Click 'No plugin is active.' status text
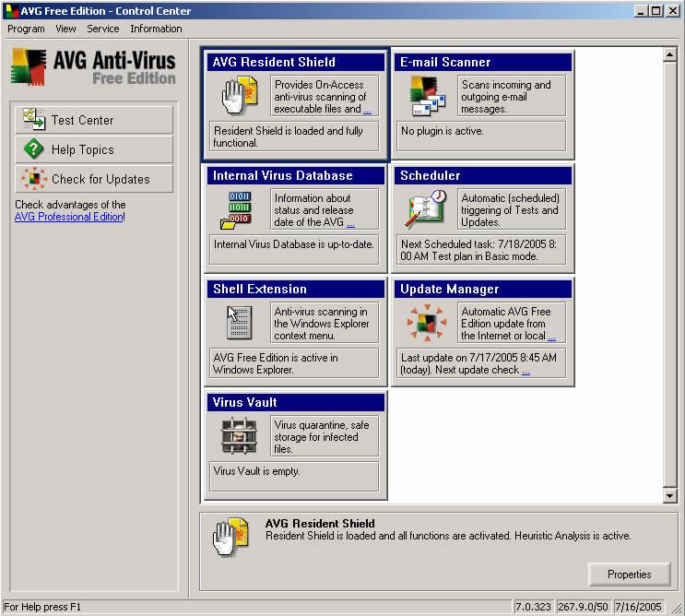 pyautogui.click(x=443, y=131)
